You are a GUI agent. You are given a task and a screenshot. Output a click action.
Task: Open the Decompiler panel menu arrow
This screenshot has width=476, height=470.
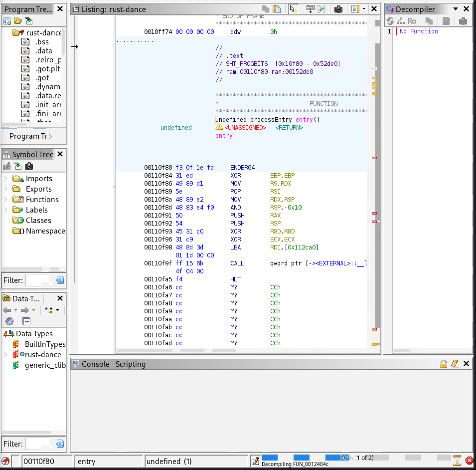[x=456, y=9]
